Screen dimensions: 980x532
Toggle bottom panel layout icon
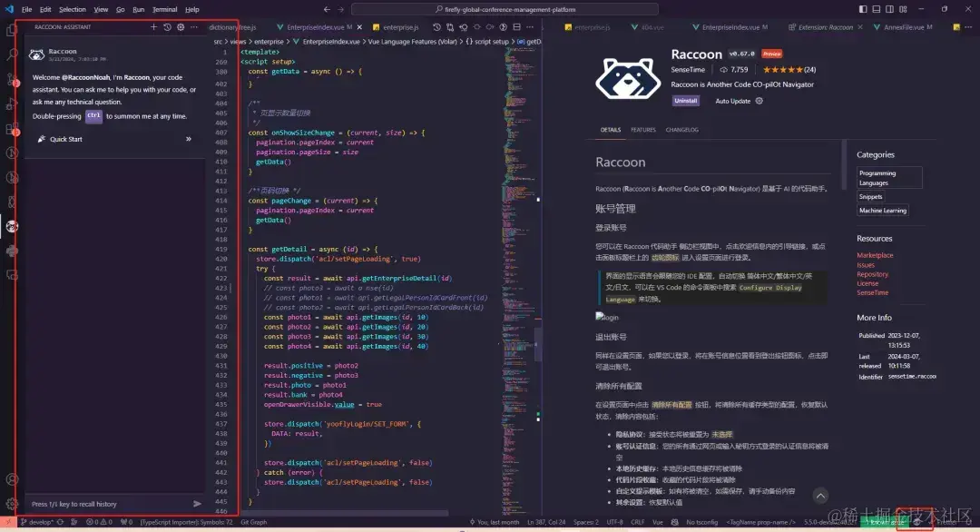point(877,9)
